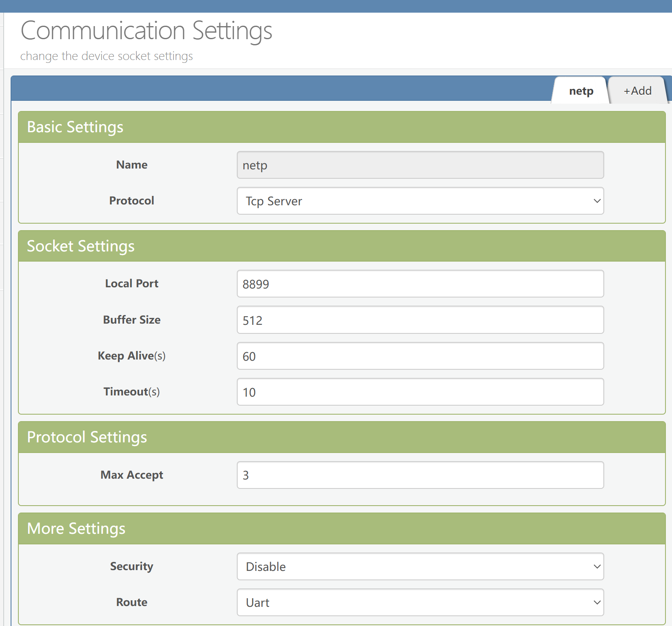Click the Local Port field with 8899
The width and height of the screenshot is (672, 626).
click(x=420, y=284)
